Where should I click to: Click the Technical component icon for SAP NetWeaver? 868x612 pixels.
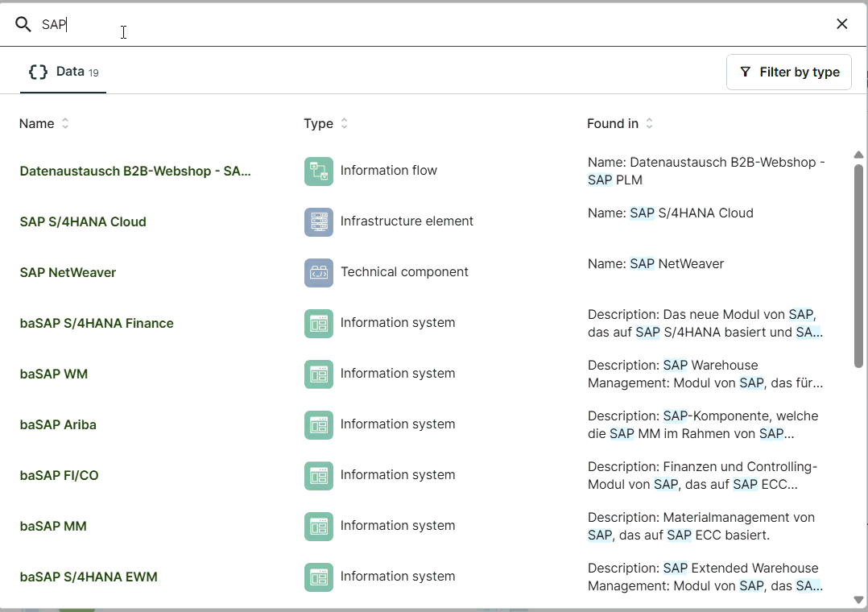click(318, 273)
